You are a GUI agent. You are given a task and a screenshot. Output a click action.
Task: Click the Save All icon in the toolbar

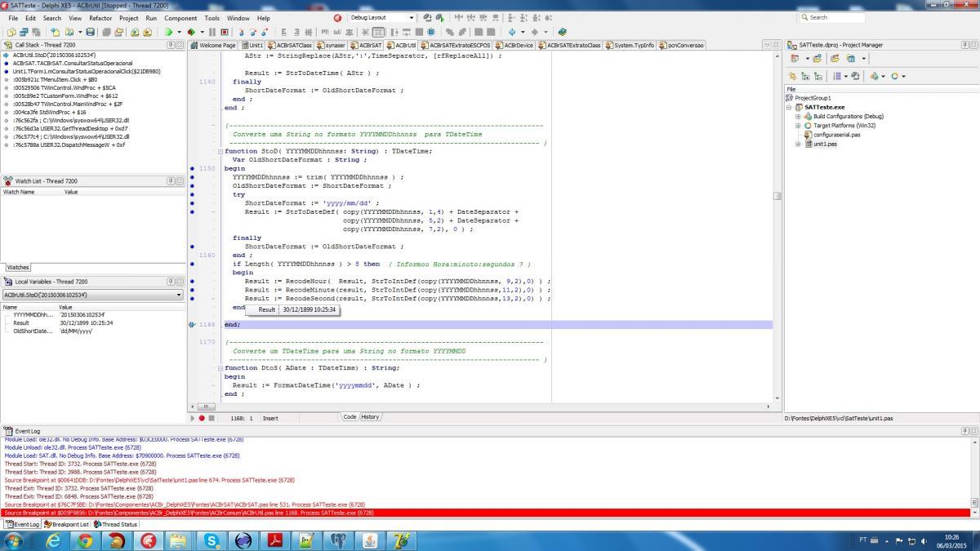tap(106, 32)
